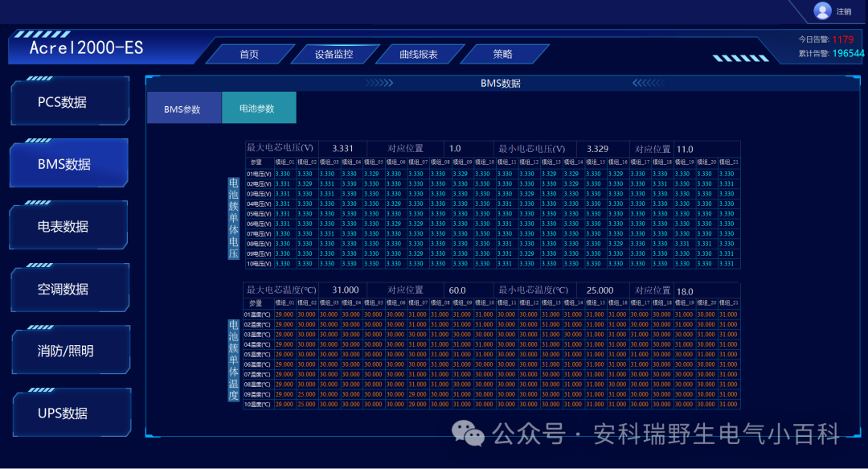Click 模组_21 header in voltage table
This screenshot has width=868, height=469.
pos(728,162)
